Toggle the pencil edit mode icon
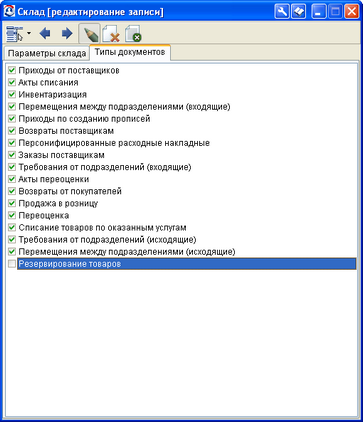 89,34
